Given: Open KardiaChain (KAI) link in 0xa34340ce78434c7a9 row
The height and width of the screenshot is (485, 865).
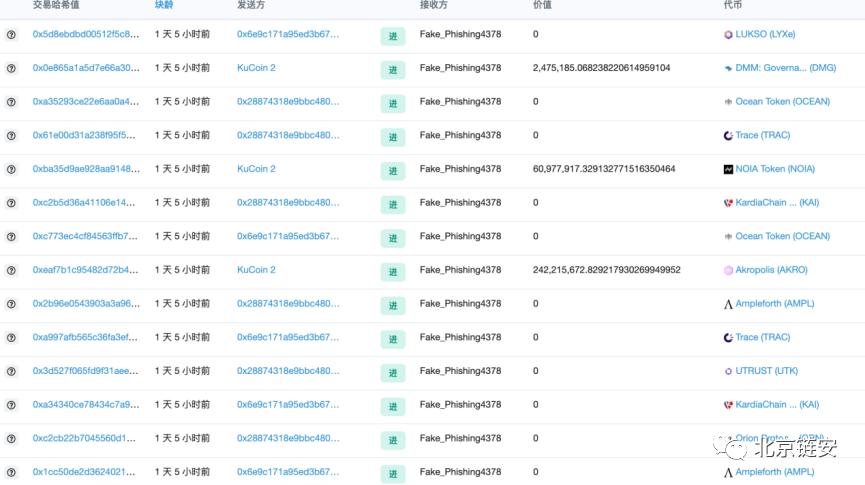Looking at the screenshot, I should (777, 404).
